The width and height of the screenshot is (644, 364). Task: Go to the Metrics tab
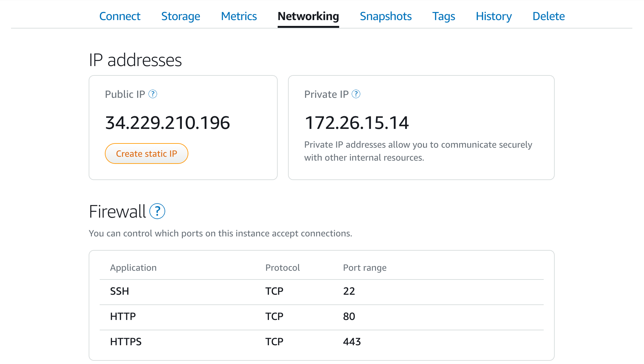tap(239, 16)
